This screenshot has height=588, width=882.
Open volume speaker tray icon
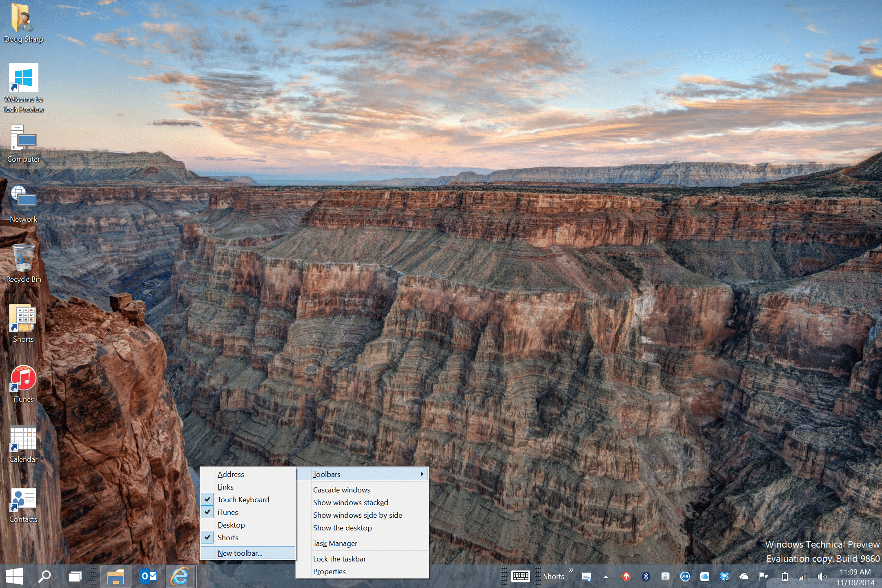(x=822, y=577)
